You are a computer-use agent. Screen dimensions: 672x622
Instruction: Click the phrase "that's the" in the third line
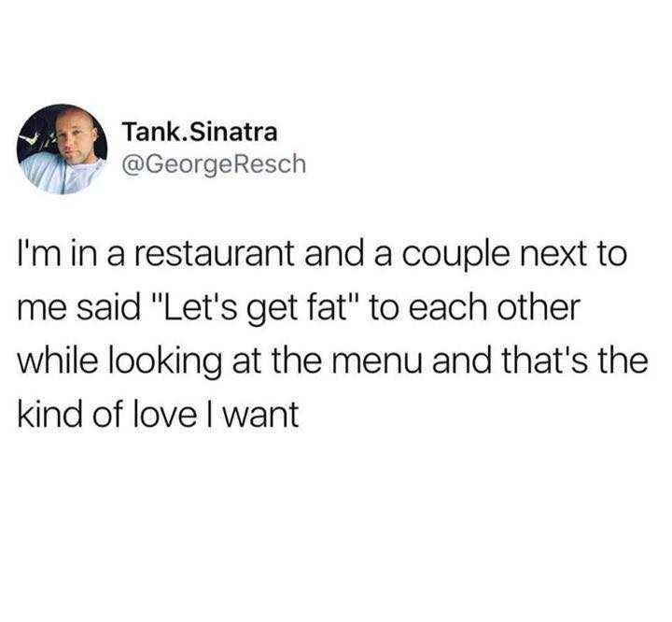tap(575, 360)
